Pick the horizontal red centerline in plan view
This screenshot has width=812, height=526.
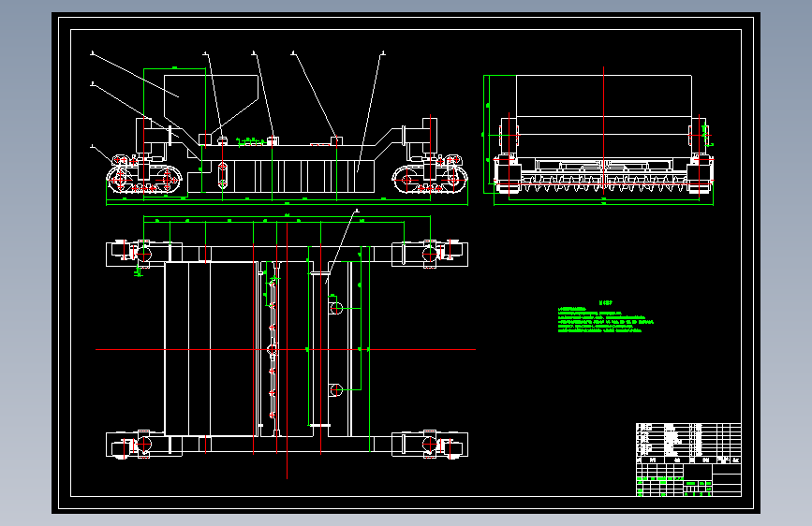pyautogui.click(x=286, y=349)
